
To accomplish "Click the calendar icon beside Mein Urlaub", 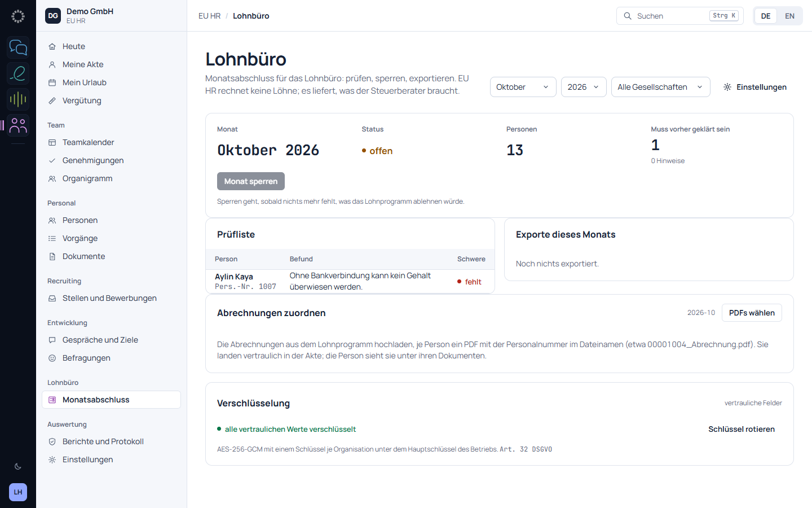I will tap(52, 82).
